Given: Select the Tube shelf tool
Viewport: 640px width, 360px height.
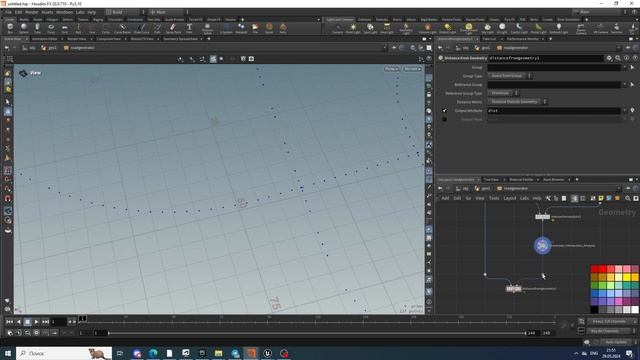Looking at the screenshot, I should click(37, 28).
